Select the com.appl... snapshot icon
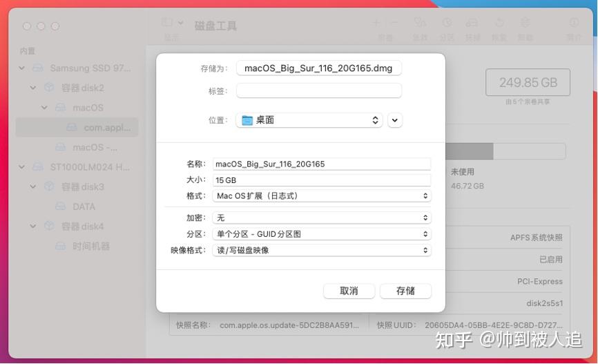The height and width of the screenshot is (364, 598). [72, 127]
